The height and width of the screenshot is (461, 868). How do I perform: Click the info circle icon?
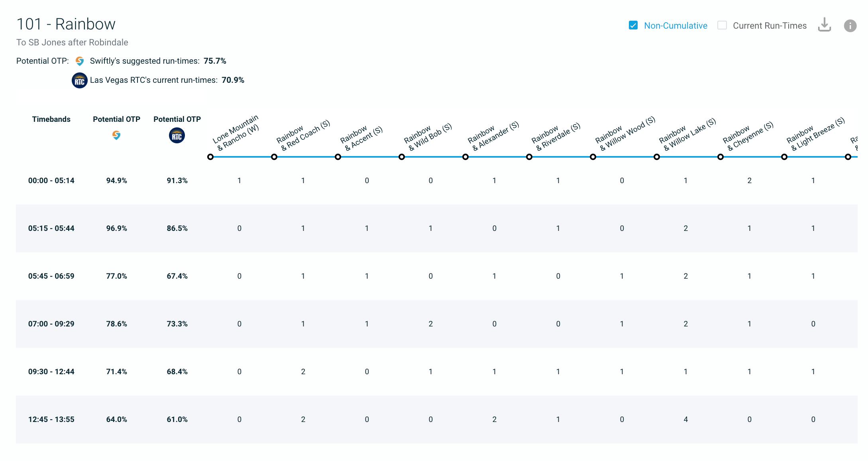pos(850,26)
